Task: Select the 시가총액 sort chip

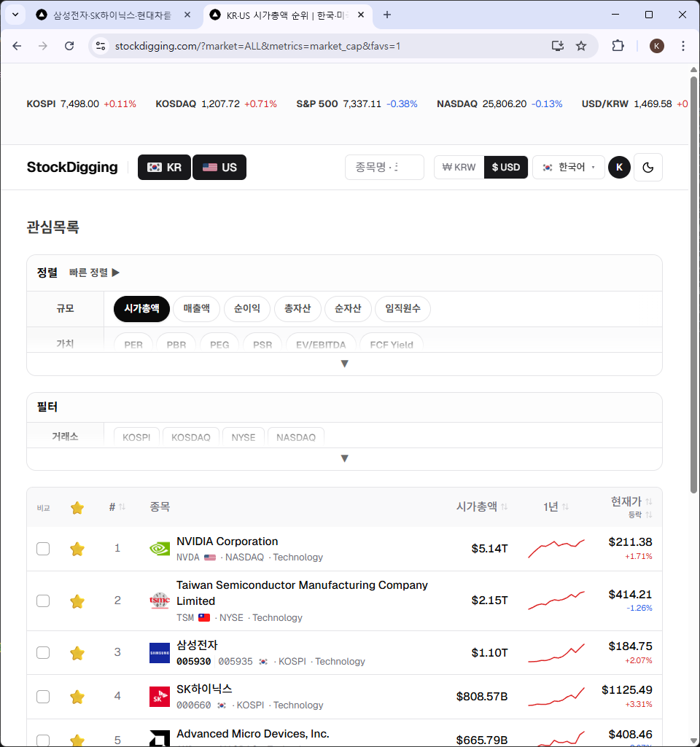Action: (x=141, y=309)
